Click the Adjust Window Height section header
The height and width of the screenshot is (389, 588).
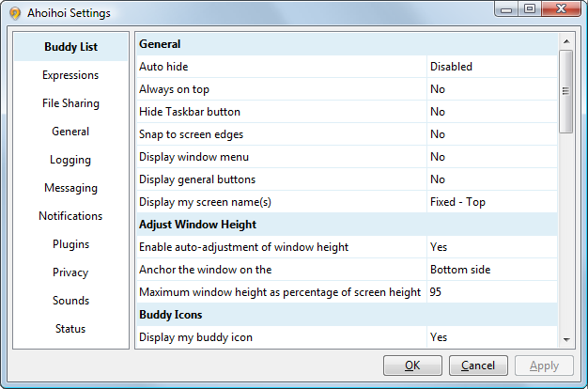point(348,225)
